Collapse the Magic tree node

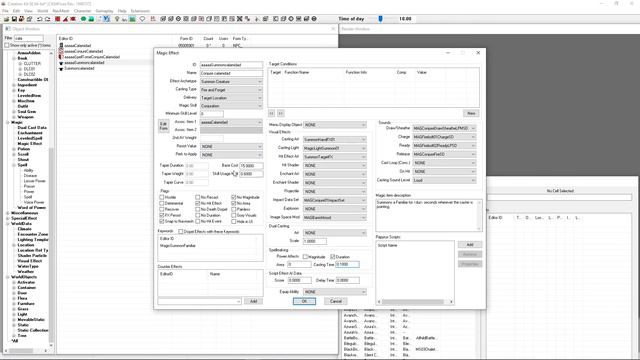[x=8, y=122]
